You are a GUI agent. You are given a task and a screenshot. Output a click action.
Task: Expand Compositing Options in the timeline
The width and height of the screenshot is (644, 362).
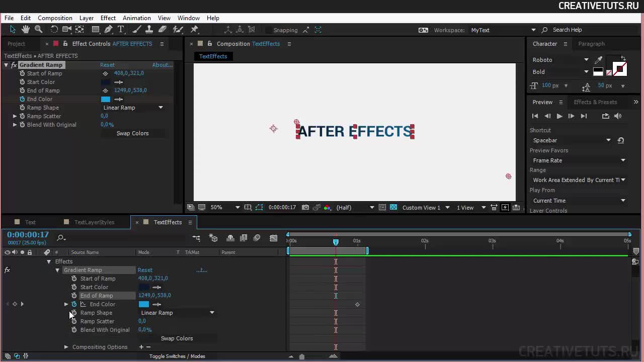(66, 347)
